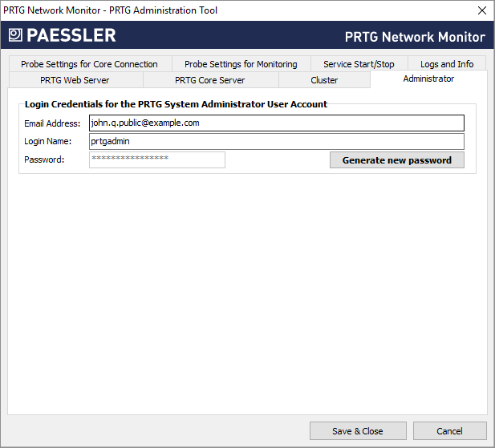Screen dimensions: 495x448
Task: Click the masked Password field
Action: pyautogui.click(x=156, y=159)
